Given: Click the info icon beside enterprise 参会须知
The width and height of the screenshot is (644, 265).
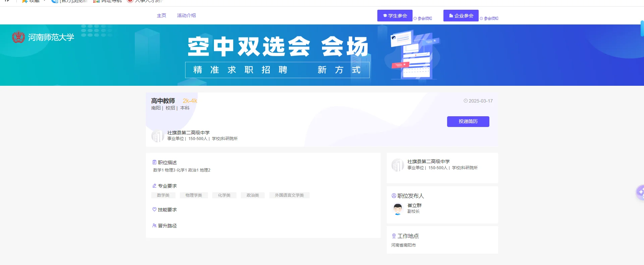Looking at the screenshot, I should pyautogui.click(x=481, y=18).
